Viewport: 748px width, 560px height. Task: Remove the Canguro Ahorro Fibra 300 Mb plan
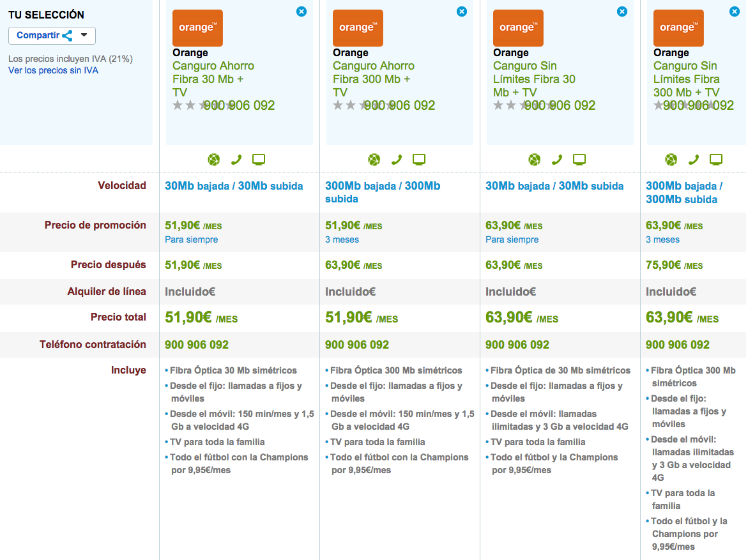point(462,11)
